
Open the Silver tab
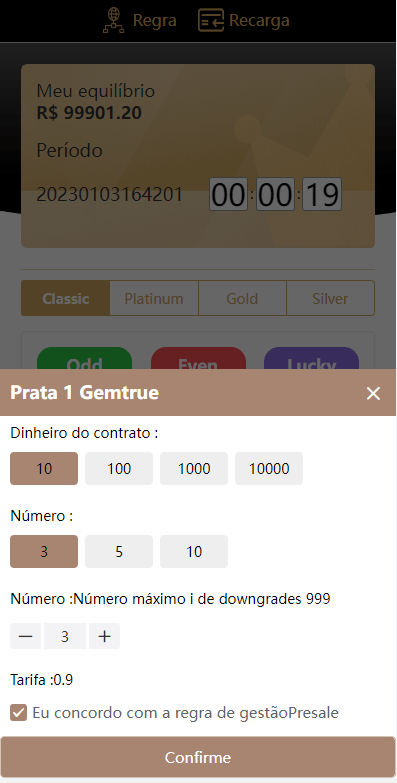pos(330,298)
